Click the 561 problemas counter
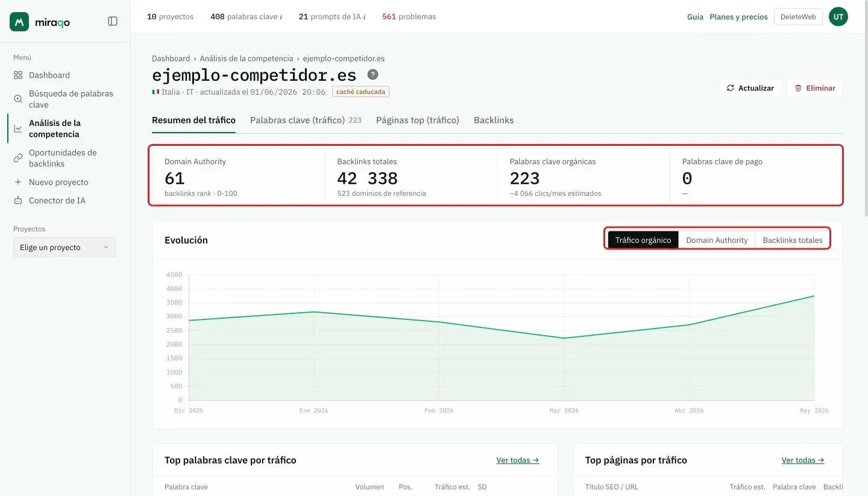This screenshot has width=868, height=496. [x=409, y=17]
